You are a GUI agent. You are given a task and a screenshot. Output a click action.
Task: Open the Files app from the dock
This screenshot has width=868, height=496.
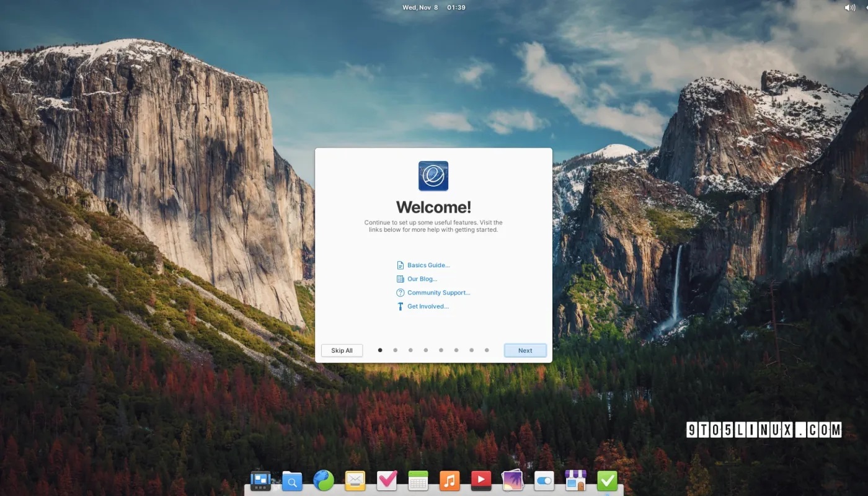click(x=292, y=480)
